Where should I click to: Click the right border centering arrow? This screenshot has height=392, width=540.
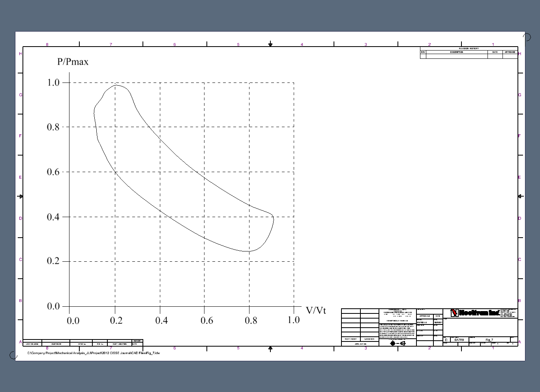click(520, 196)
